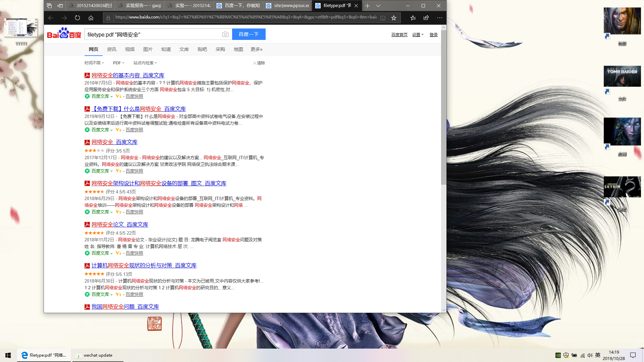Open the 设置 settings dropdown
The height and width of the screenshot is (362, 644).
click(x=418, y=35)
